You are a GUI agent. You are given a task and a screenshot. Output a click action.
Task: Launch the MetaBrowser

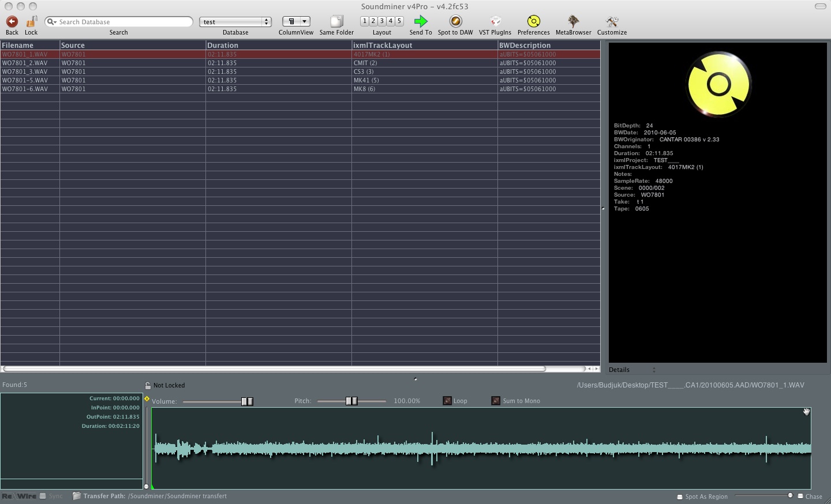click(573, 22)
